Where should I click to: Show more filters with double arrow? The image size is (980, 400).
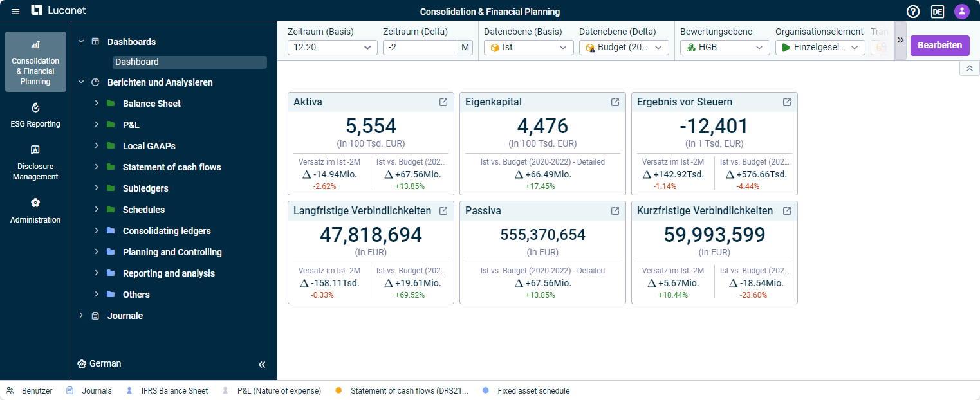point(900,41)
